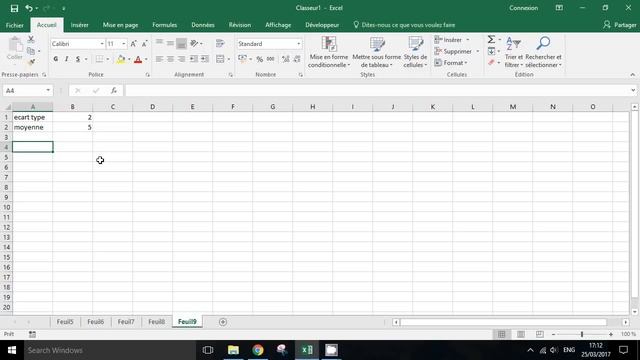Decrease font size with A-down icon
640x360 pixels.
(144, 44)
